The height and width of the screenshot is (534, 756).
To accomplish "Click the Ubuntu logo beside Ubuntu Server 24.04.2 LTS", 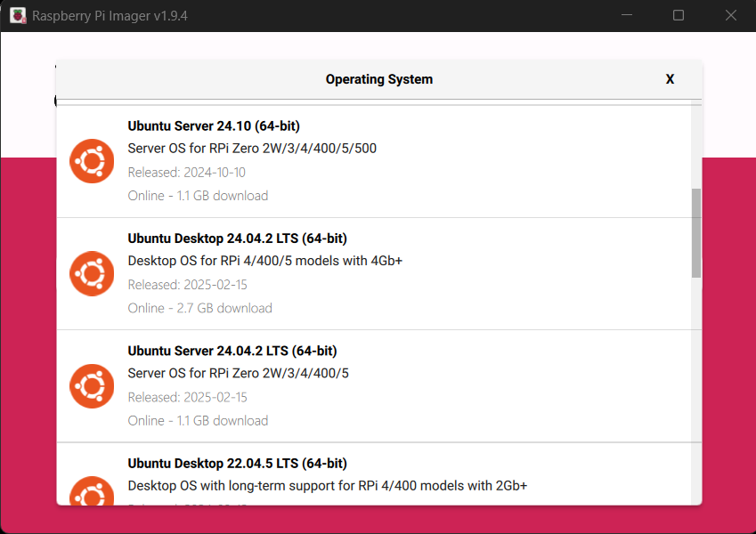I will pos(92,386).
